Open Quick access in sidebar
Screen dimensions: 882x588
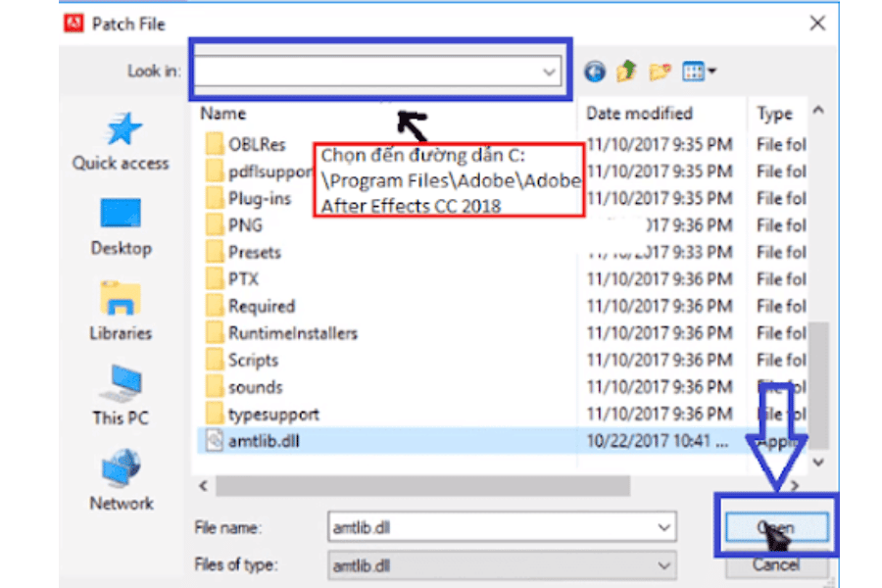click(x=121, y=142)
